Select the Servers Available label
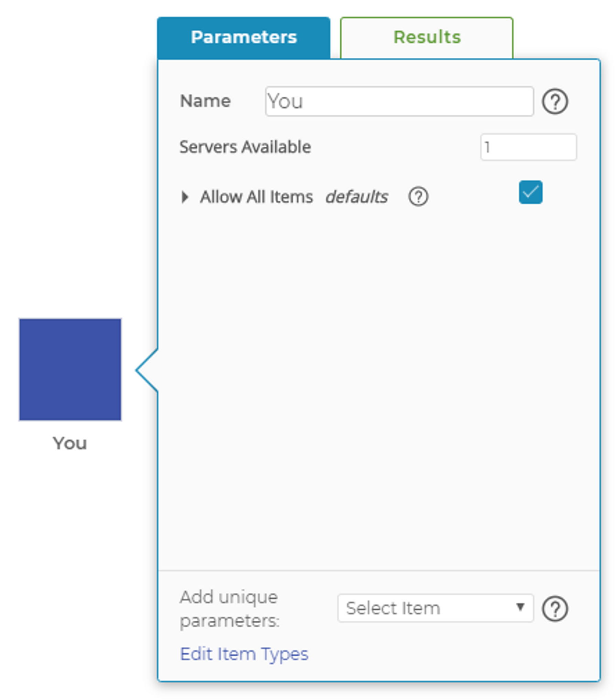 tap(245, 147)
